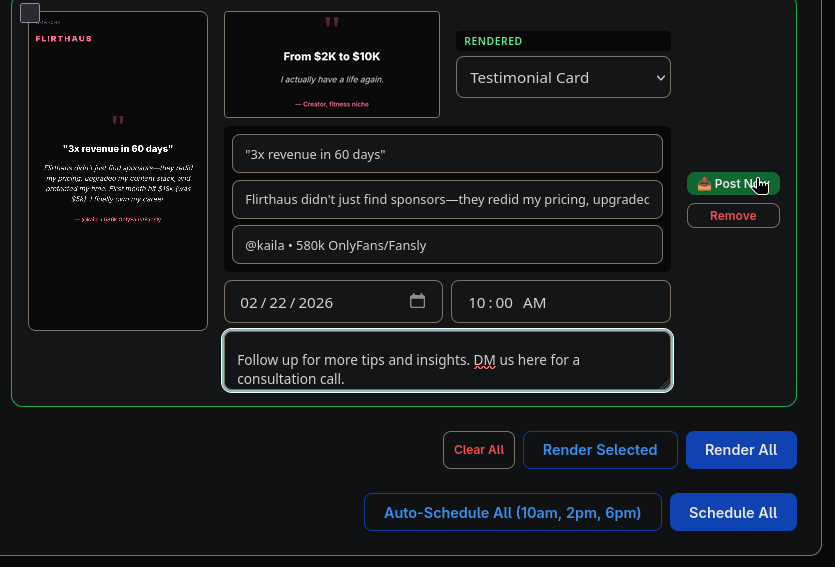Click the Post Now button
835x567 pixels.
[x=733, y=184]
